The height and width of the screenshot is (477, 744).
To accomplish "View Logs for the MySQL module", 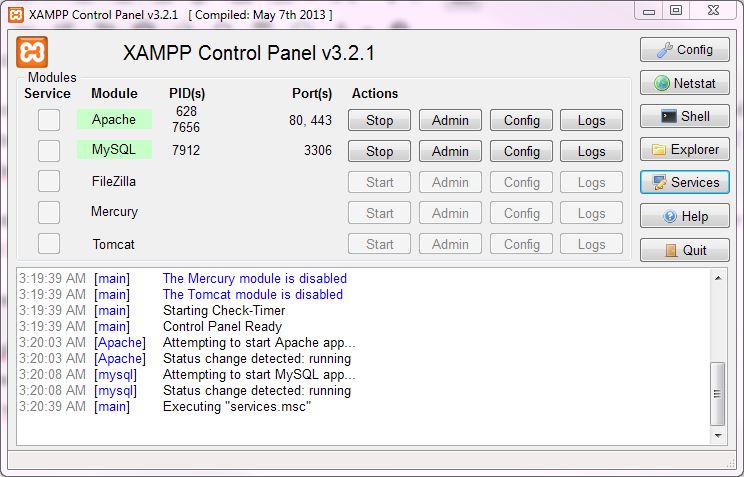I will 591,152.
